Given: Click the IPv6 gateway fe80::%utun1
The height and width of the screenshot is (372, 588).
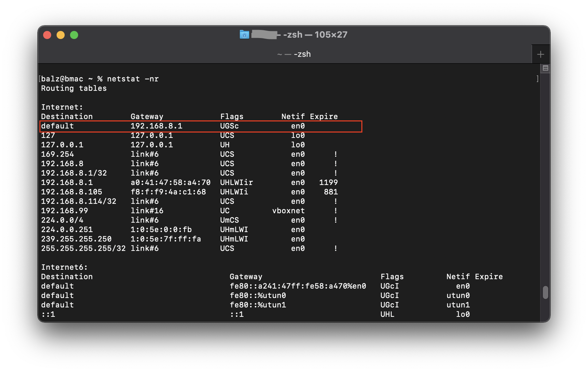Looking at the screenshot, I should tap(258, 305).
